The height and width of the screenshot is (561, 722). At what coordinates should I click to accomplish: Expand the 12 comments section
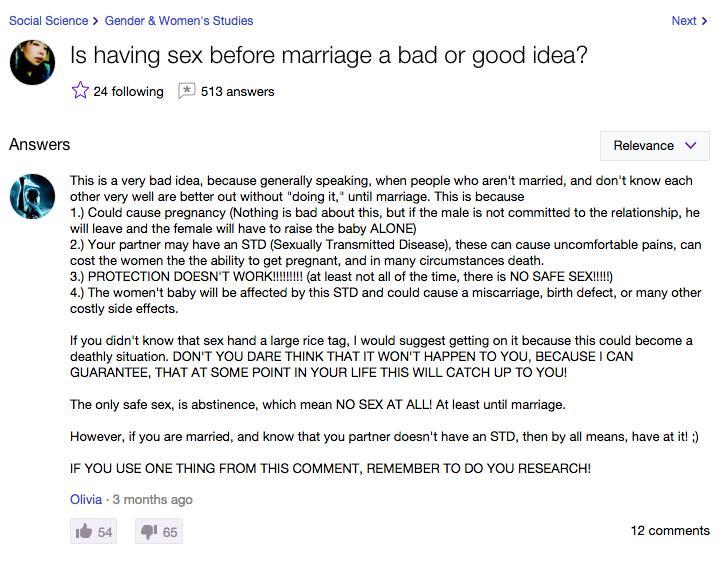(x=670, y=531)
